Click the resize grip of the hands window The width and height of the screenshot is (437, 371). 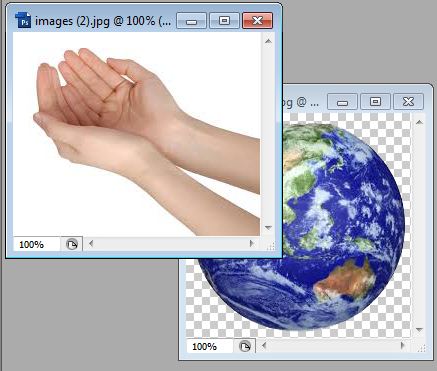pyautogui.click(x=271, y=247)
